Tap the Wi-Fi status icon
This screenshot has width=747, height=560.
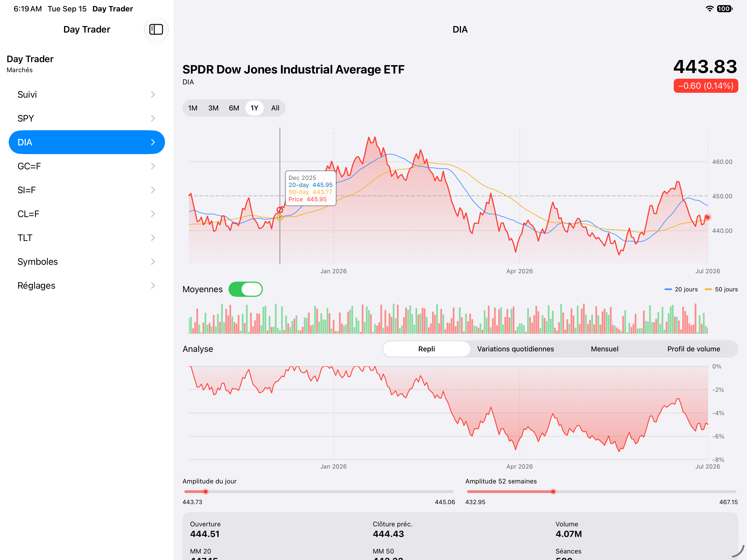pos(710,9)
